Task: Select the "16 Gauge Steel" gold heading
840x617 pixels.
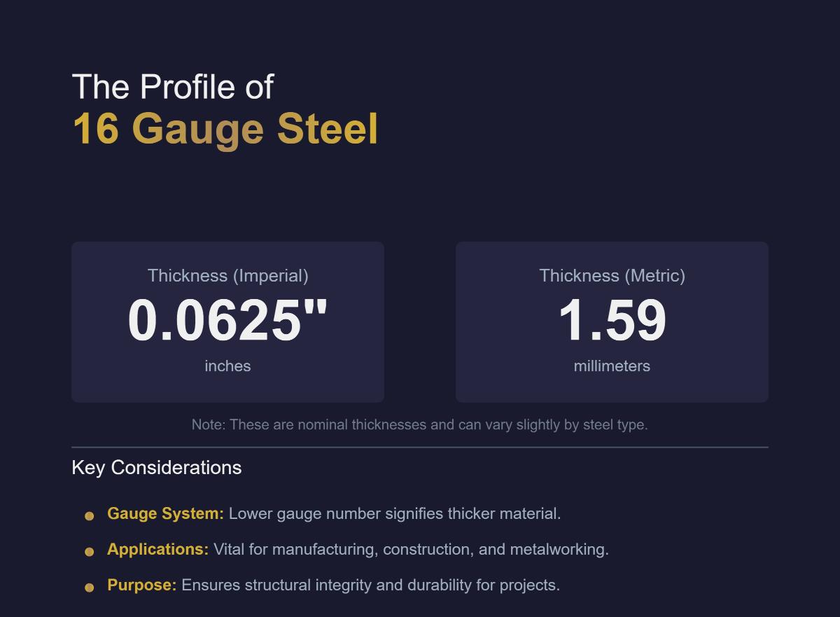Action: [225, 129]
